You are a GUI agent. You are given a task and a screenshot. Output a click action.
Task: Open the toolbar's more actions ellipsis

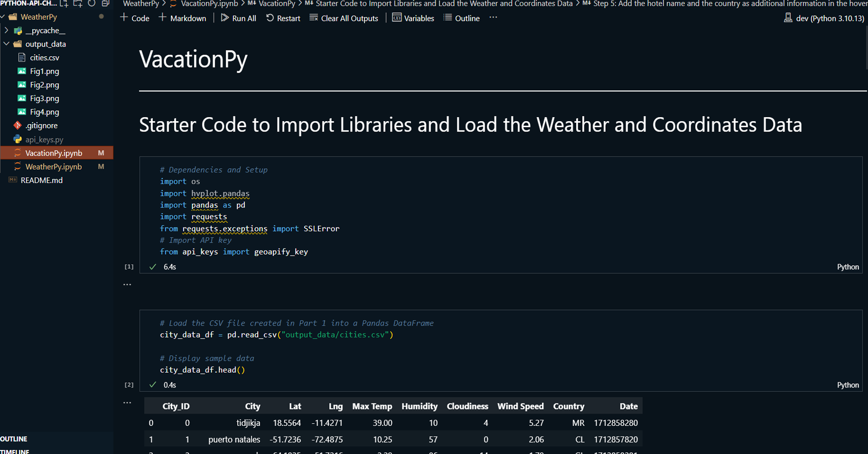(x=493, y=17)
